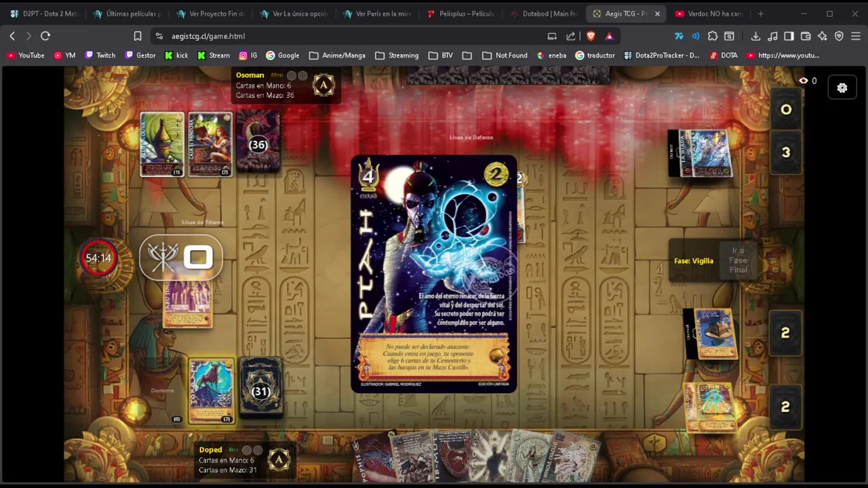Open the Brave VPN shield icon
Image resolution: width=868 pixels, height=488 pixels.
[839, 36]
